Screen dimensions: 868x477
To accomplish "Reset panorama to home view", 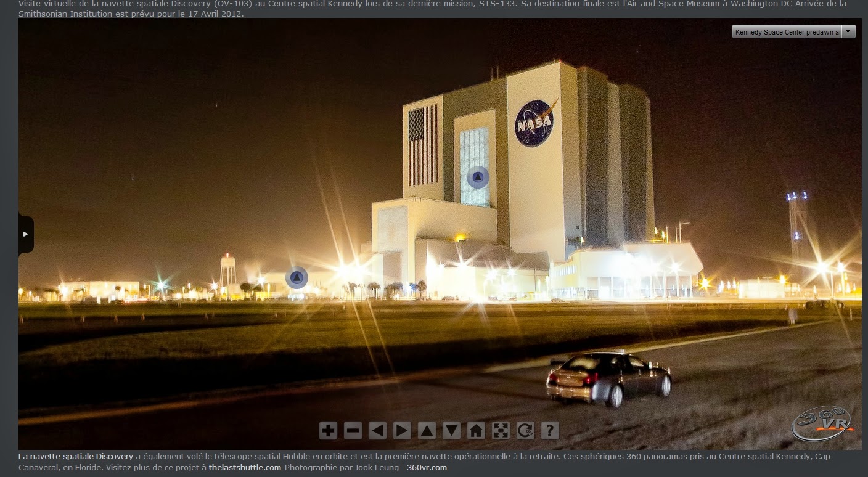I will click(x=476, y=430).
